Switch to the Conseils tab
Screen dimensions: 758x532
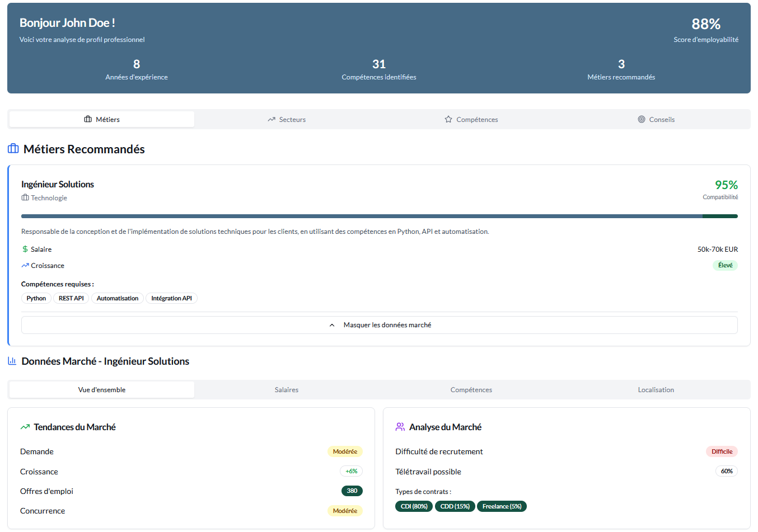[656, 119]
